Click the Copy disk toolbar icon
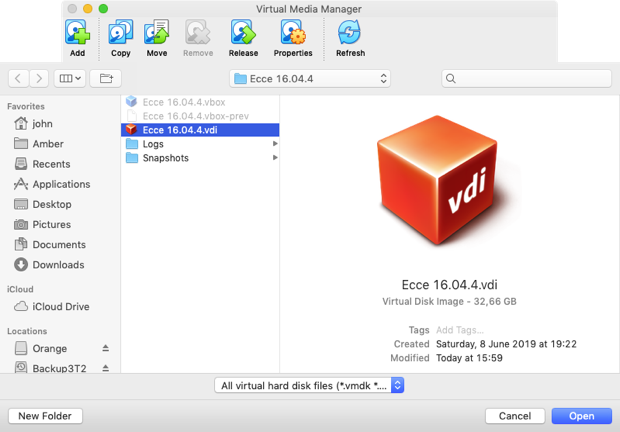Image resolution: width=620 pixels, height=432 pixels. [x=121, y=32]
